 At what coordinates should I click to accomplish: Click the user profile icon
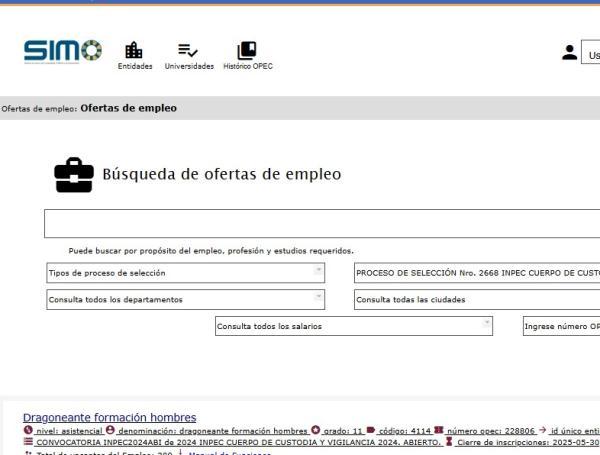click(569, 52)
